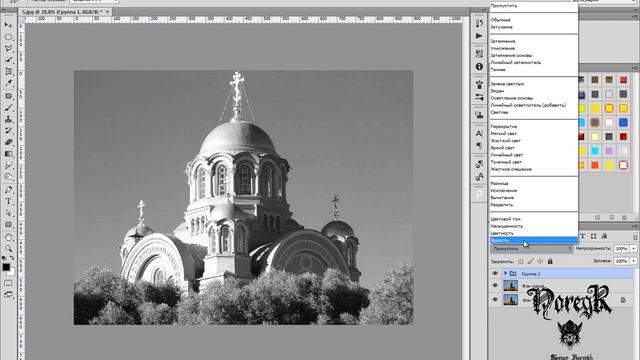Select the Eyedropper tool
The width and height of the screenshot is (640, 360).
point(8,83)
